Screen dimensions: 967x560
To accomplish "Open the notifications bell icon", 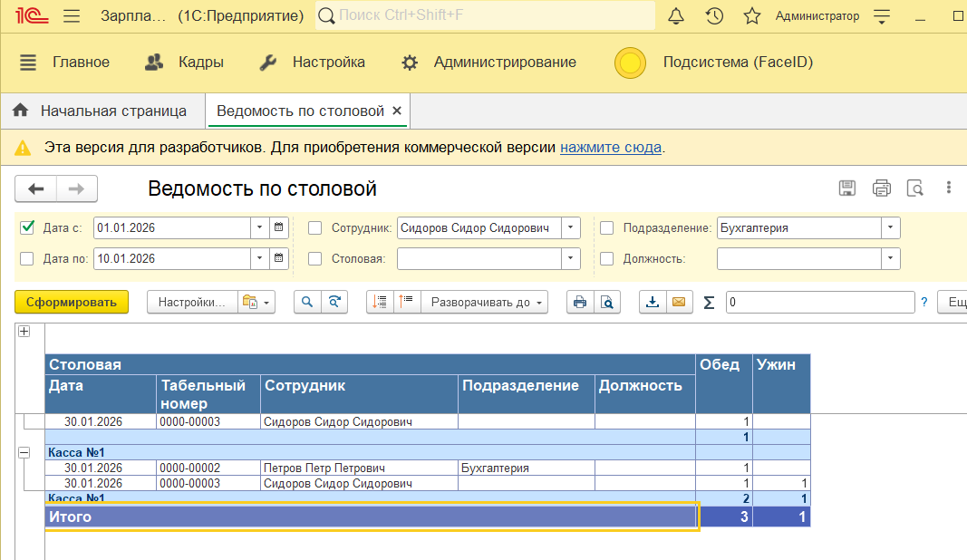I will (x=676, y=16).
